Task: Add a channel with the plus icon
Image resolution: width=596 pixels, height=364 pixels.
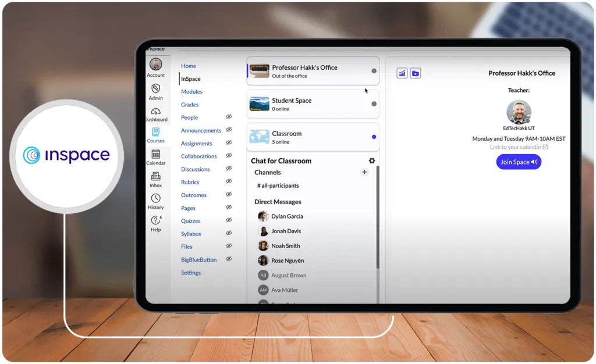Action: coord(364,172)
